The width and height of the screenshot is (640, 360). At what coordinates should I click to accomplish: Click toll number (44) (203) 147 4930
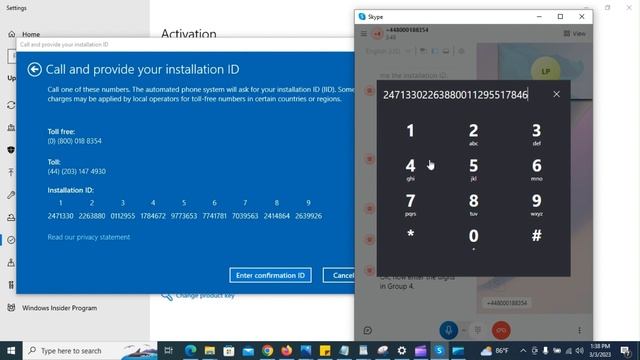(77, 171)
